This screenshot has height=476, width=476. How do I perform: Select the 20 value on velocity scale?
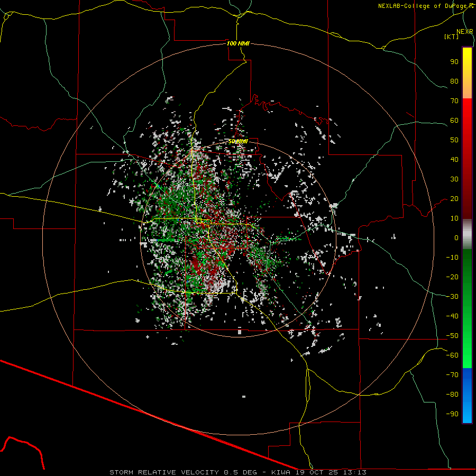point(454,199)
